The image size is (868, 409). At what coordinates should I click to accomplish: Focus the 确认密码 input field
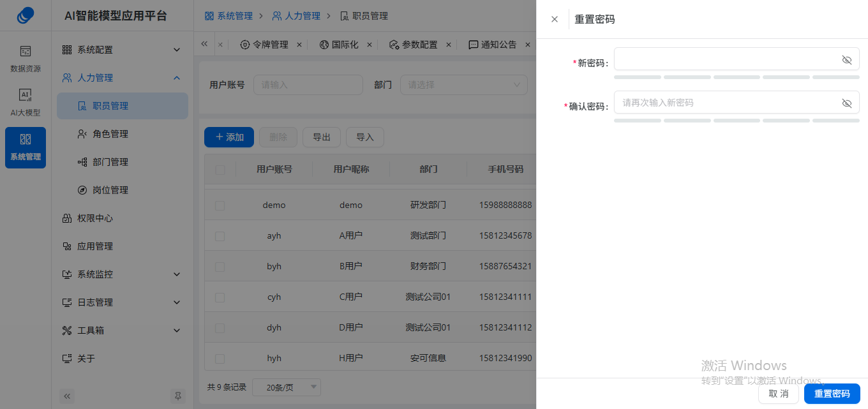(x=737, y=102)
